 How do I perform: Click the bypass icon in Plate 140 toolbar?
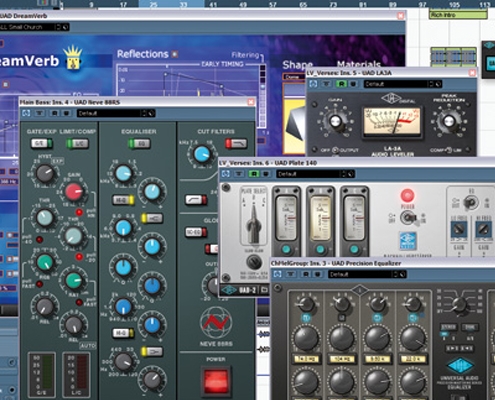tap(226, 174)
